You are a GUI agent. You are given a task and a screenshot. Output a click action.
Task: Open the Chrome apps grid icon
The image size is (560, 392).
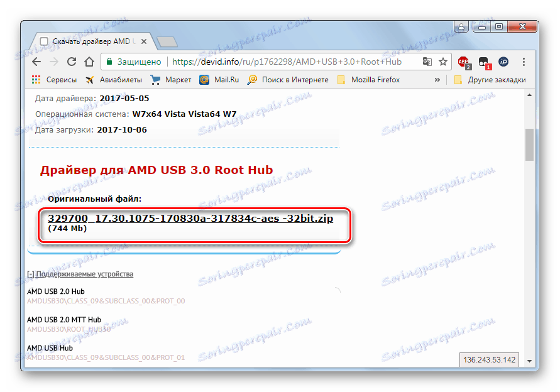pyautogui.click(x=36, y=79)
